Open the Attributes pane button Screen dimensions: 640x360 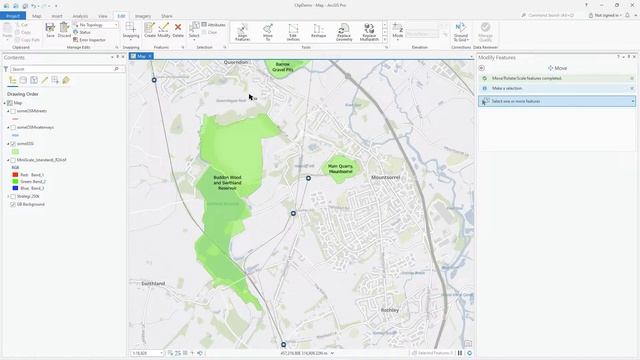(213, 25)
